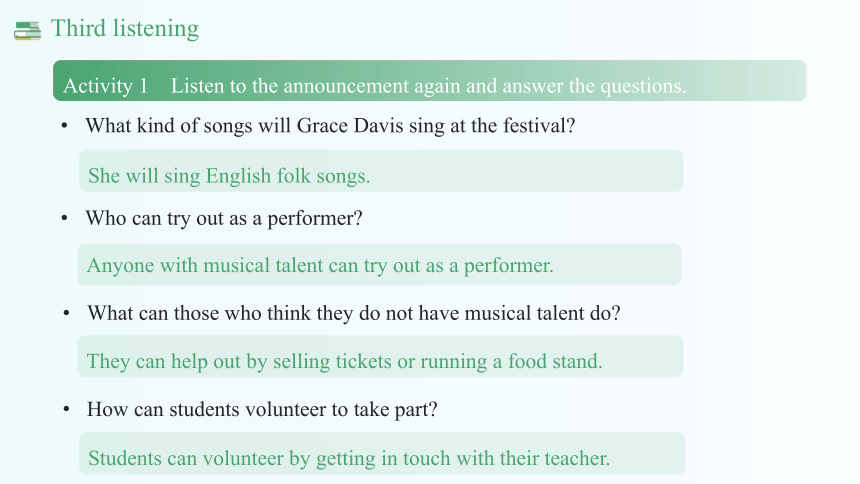Select the question "How can students volunteer to take part?"

click(x=262, y=409)
